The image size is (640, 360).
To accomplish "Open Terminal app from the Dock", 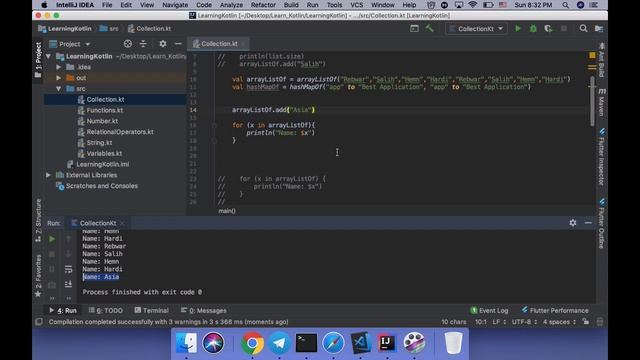I will [306, 343].
